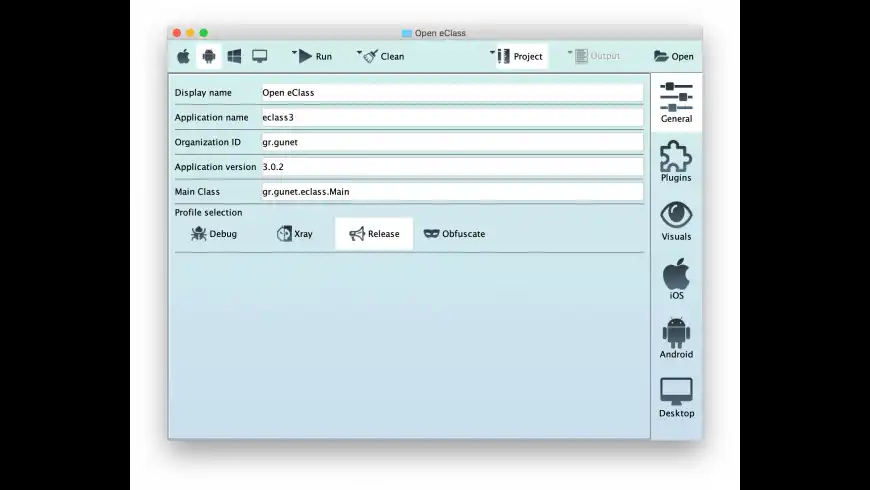Maximize the window with green button
Viewport: 870px width, 490px height.
(204, 33)
